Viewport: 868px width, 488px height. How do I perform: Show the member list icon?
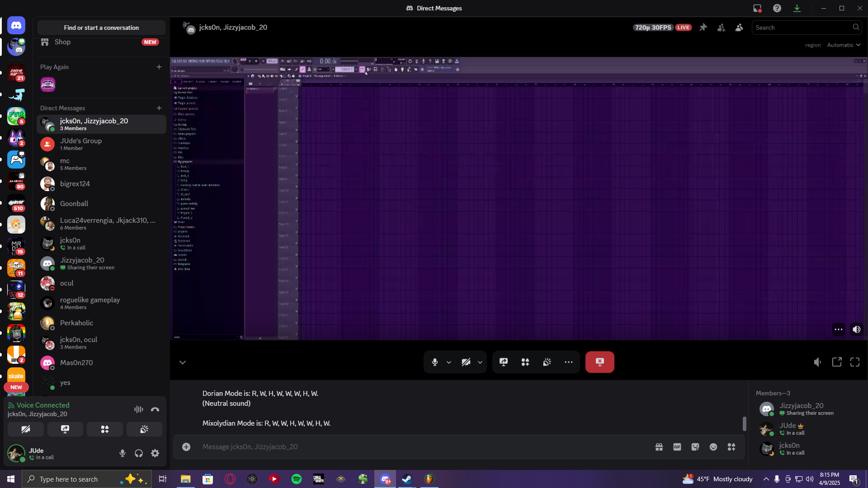tap(739, 28)
